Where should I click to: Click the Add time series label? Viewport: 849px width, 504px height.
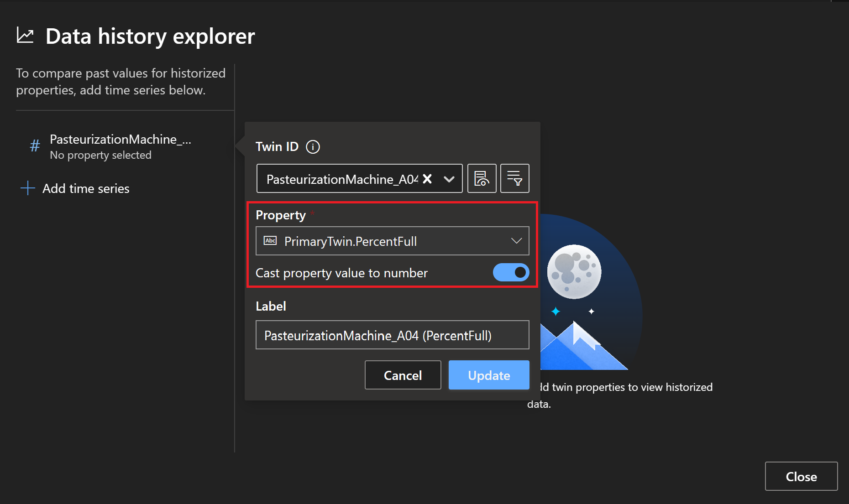[x=86, y=188]
